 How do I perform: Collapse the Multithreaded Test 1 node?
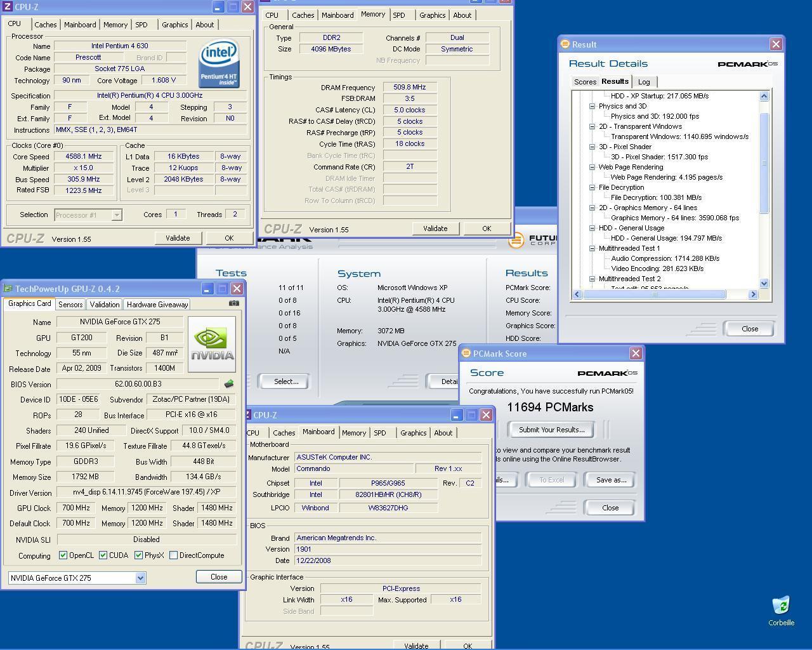593,248
